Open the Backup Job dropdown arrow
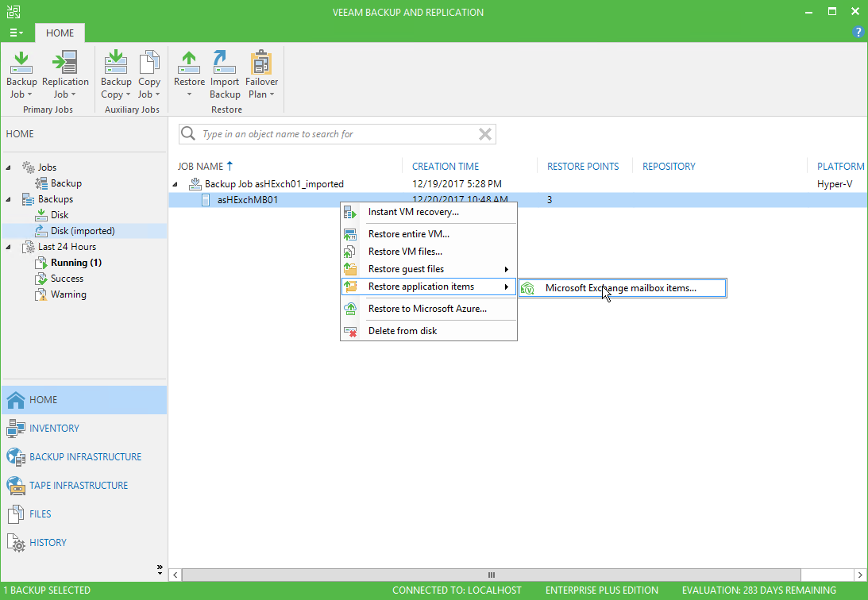868x600 pixels. (x=29, y=94)
